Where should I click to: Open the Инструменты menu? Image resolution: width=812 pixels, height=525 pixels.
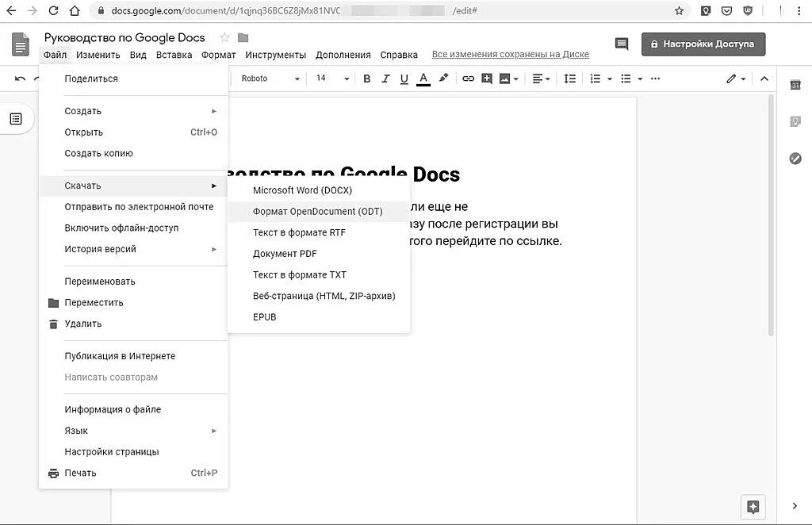coord(275,55)
